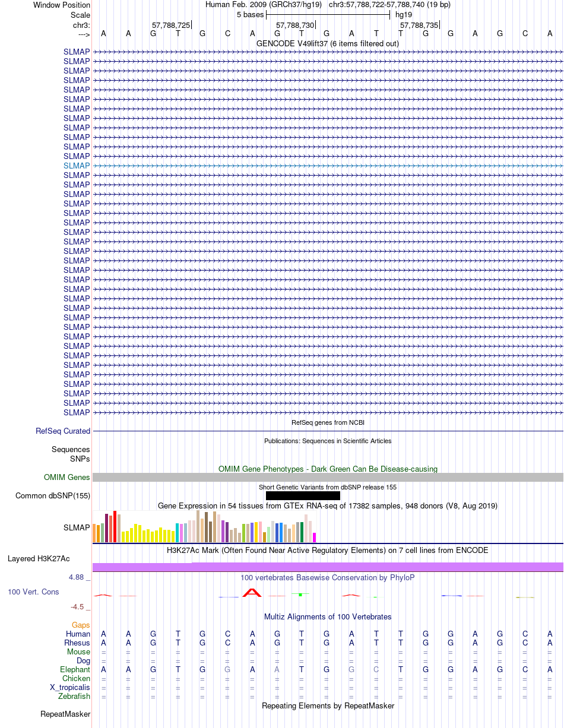The height and width of the screenshot is (728, 564).
Task: Click the Common dbSNP(155) track label
Action: [x=53, y=496]
